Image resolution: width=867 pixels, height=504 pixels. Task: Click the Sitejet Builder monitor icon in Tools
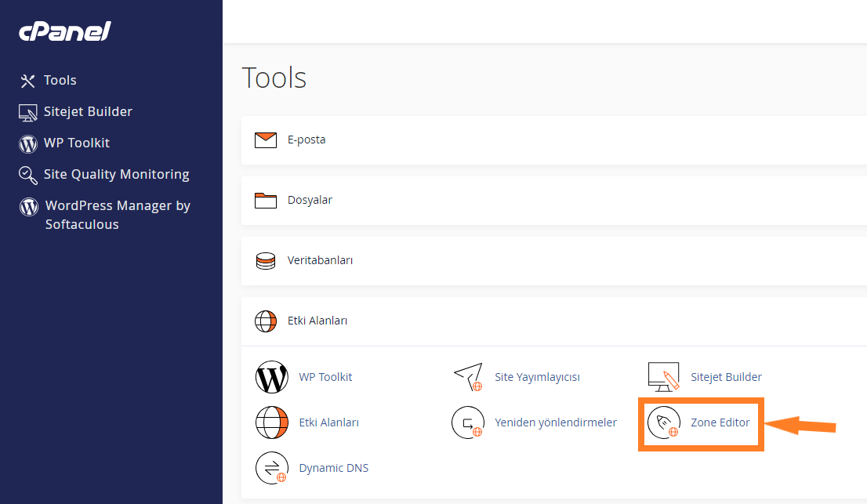coord(663,378)
